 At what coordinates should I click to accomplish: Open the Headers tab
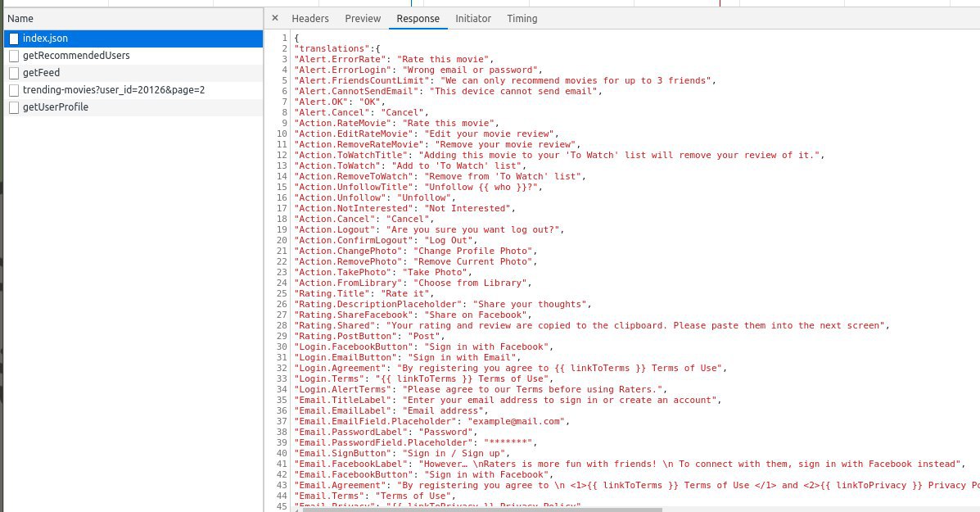click(310, 18)
